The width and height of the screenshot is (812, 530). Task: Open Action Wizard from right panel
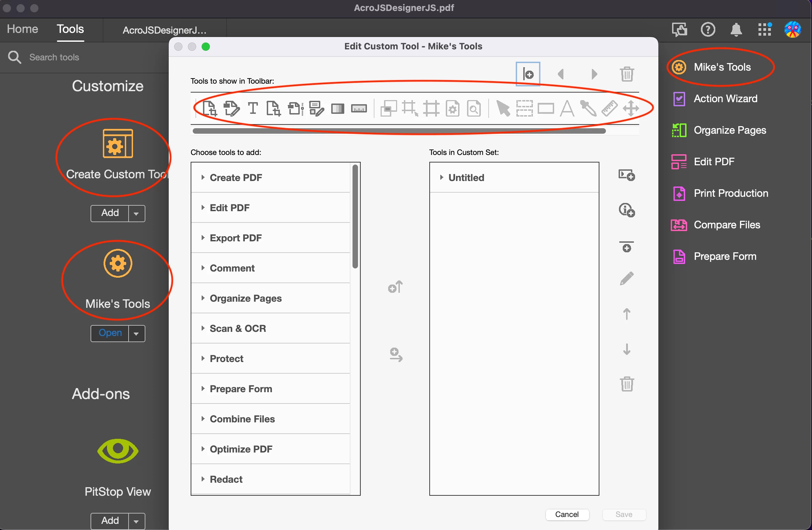click(725, 99)
